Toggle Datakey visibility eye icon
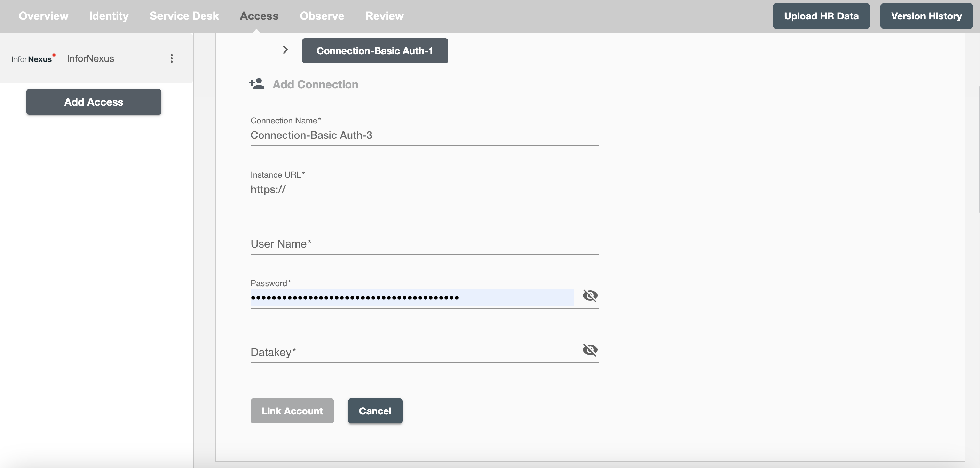This screenshot has height=468, width=980. pyautogui.click(x=590, y=349)
